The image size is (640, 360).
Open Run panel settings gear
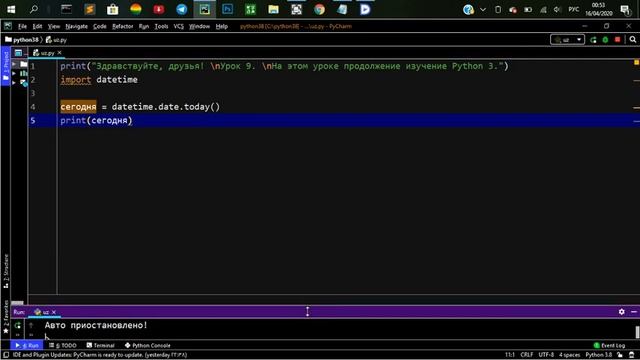pyautogui.click(x=622, y=311)
